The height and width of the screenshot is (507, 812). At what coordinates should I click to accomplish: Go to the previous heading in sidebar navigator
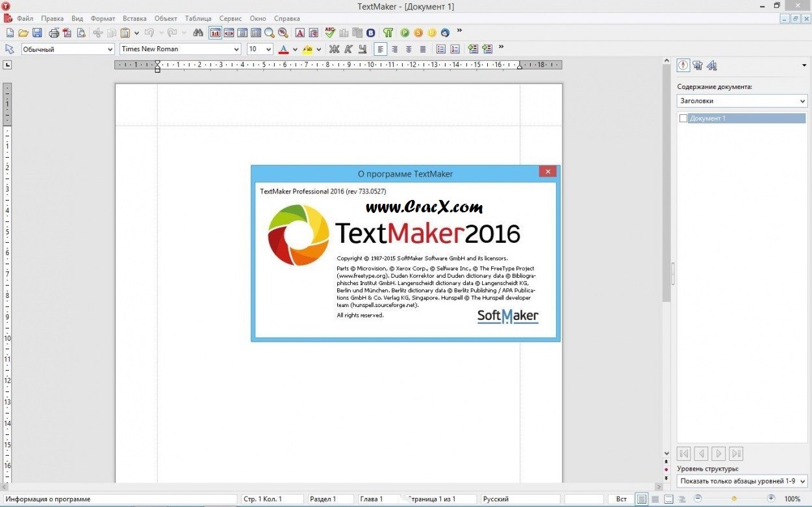701,454
